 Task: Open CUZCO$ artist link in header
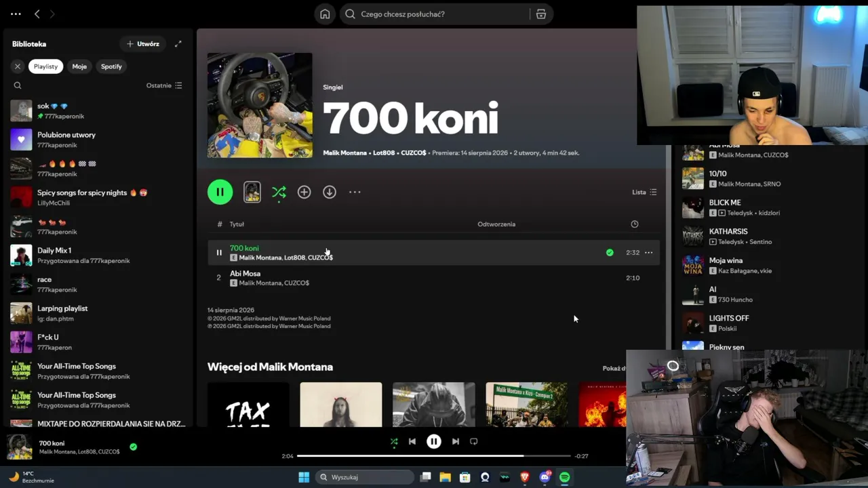(414, 153)
